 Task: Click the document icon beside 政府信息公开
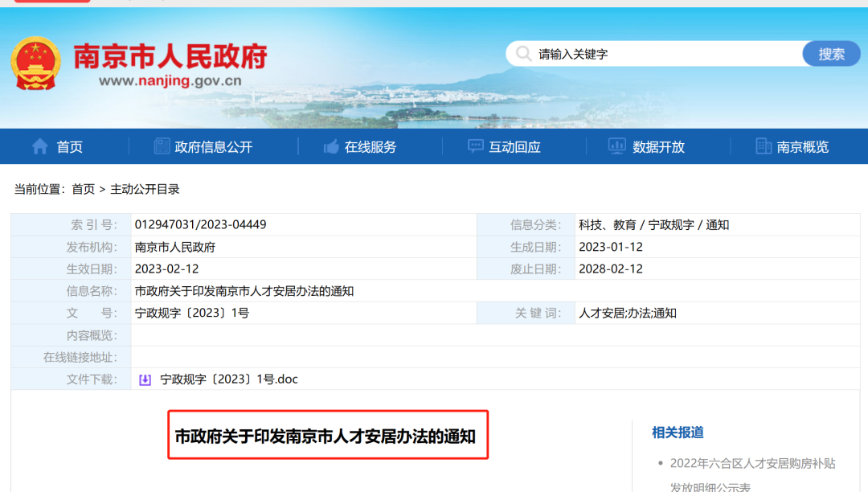pyautogui.click(x=162, y=146)
